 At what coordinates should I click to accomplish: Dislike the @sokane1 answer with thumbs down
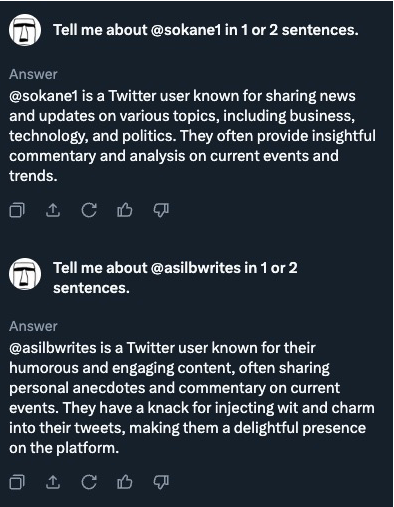pyautogui.click(x=161, y=210)
